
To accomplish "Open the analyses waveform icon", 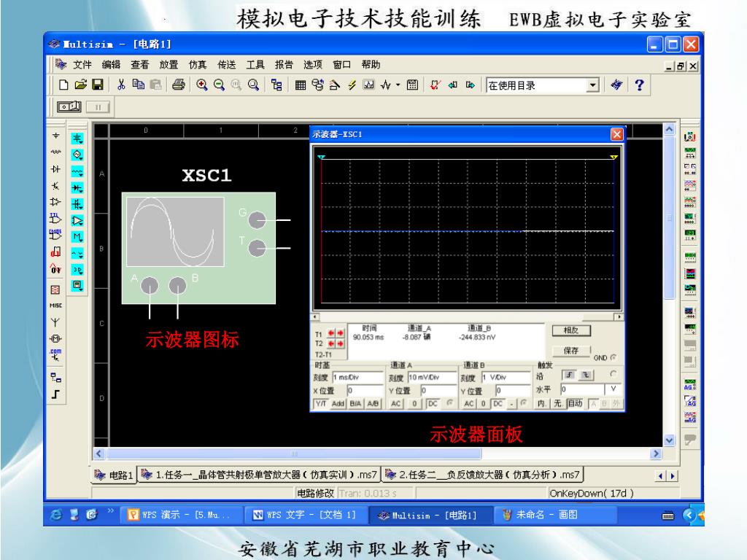I will [x=385, y=85].
